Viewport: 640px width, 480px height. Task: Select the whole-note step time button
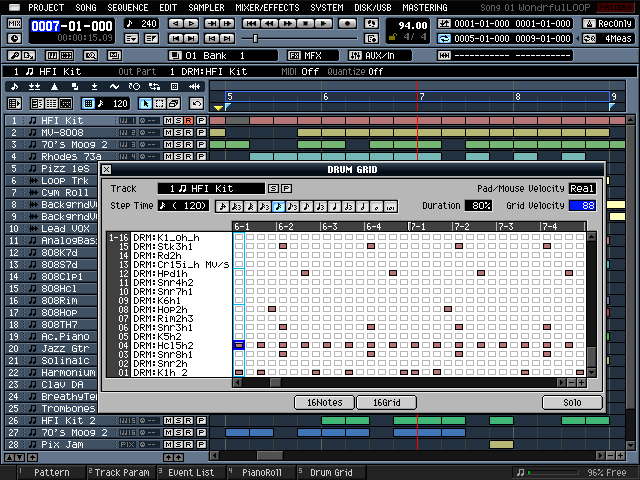click(x=376, y=206)
